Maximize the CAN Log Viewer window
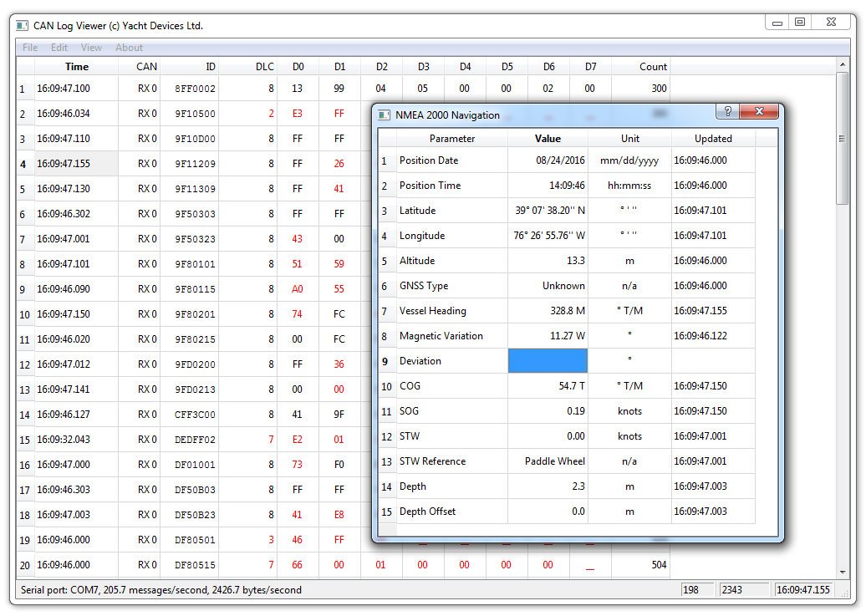Viewport: 866px width, 616px height. coord(800,22)
